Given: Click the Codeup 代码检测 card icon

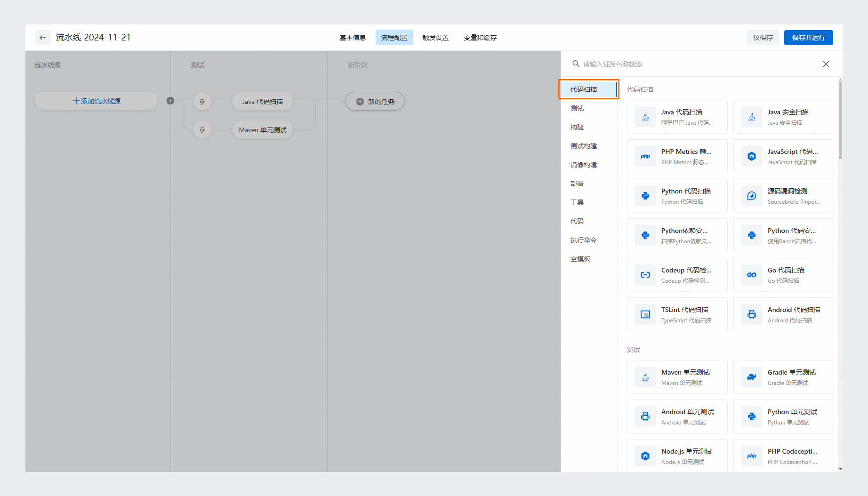Looking at the screenshot, I should (x=645, y=275).
